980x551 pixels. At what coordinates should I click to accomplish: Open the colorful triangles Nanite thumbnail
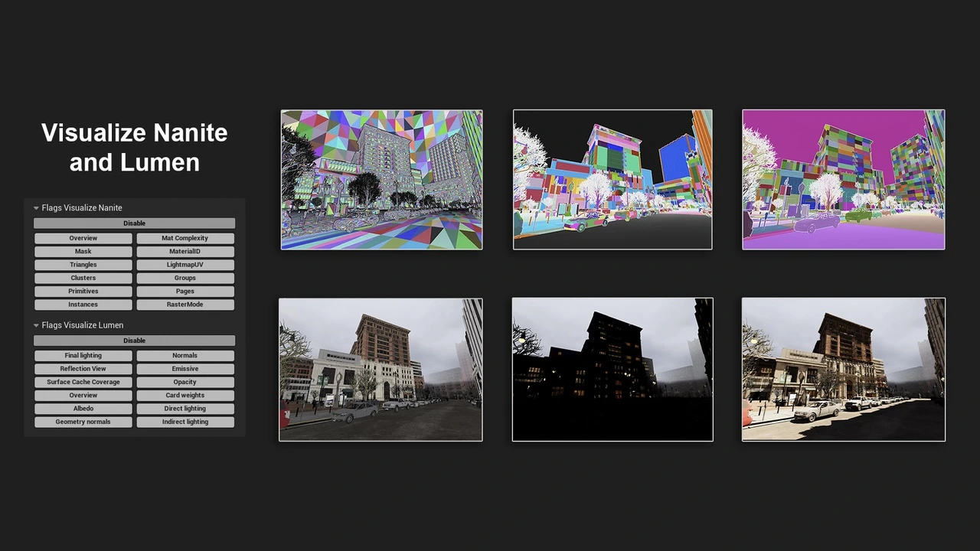[x=381, y=180]
